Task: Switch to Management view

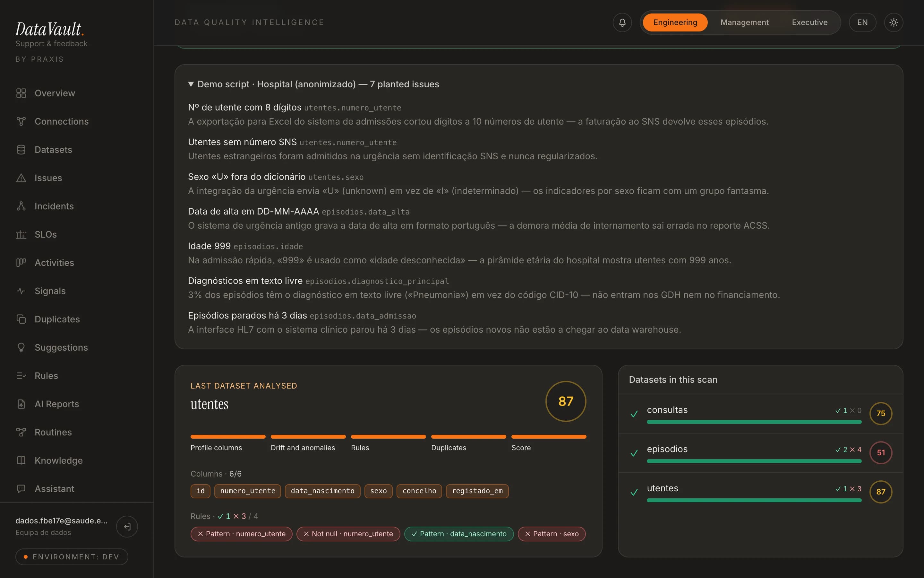Action: [x=745, y=22]
